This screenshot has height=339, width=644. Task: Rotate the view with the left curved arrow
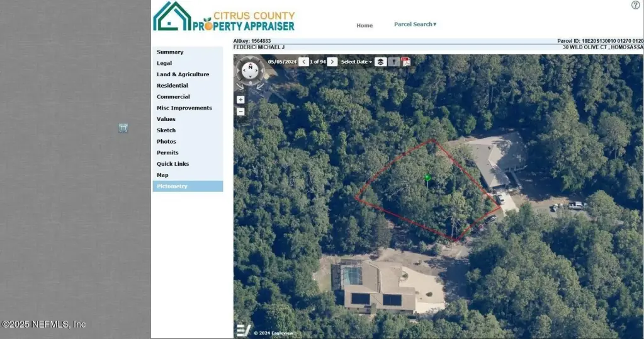[x=240, y=87]
